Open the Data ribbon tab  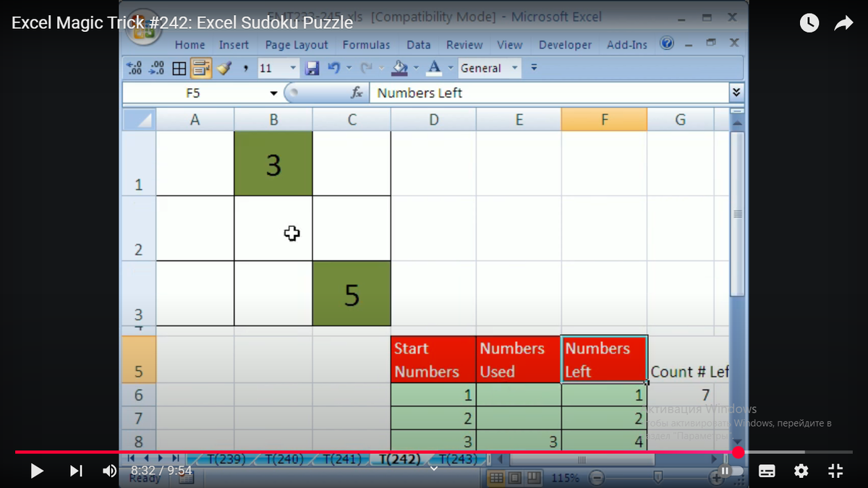click(x=418, y=45)
